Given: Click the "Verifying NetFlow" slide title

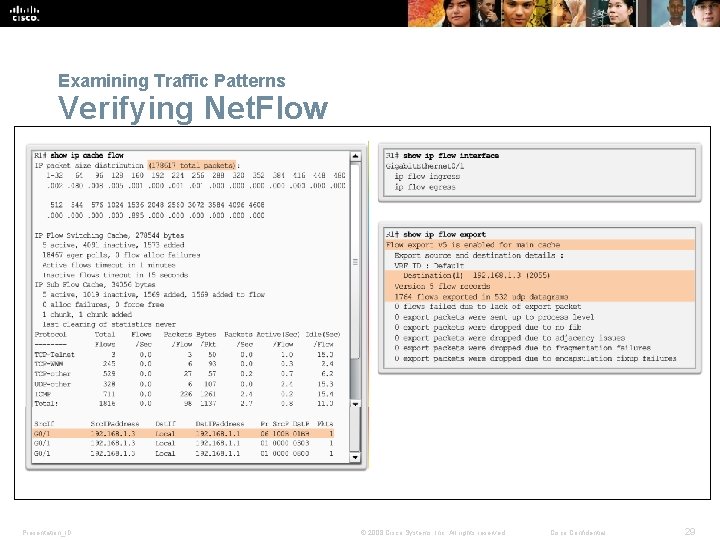Looking at the screenshot, I should click(192, 108).
